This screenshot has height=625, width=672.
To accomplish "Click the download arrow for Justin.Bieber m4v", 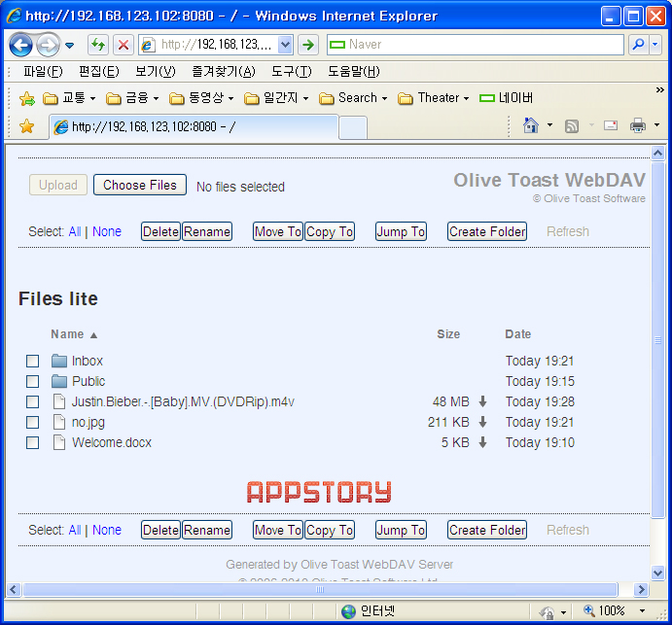I will pyautogui.click(x=482, y=401).
